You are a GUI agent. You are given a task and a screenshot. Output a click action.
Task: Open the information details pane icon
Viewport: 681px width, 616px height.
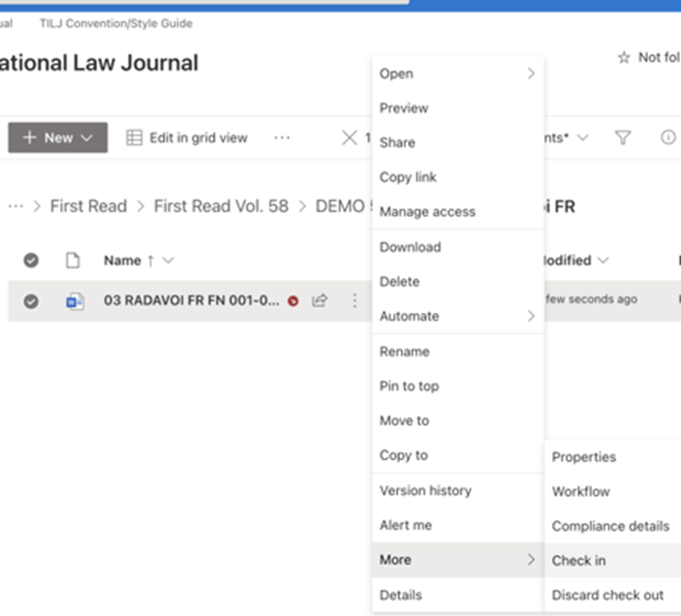click(x=668, y=138)
